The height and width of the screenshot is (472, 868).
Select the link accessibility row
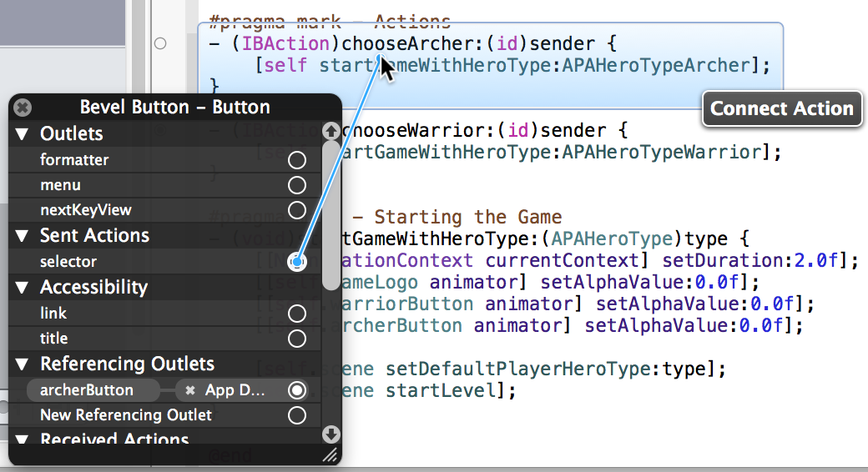click(165, 314)
